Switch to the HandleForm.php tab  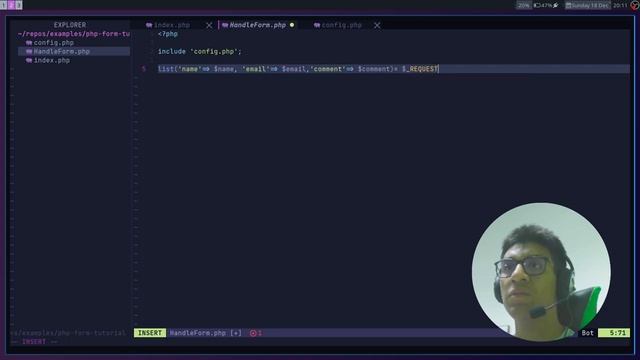coord(257,25)
